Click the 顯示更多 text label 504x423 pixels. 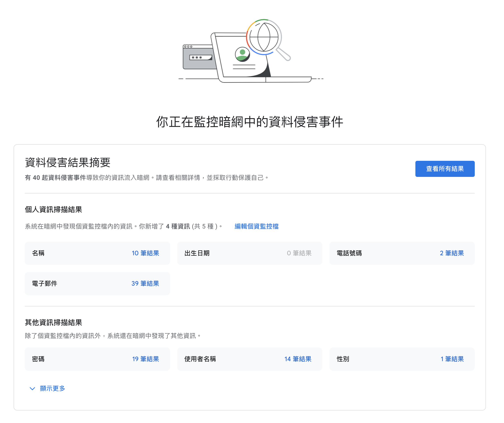52,388
